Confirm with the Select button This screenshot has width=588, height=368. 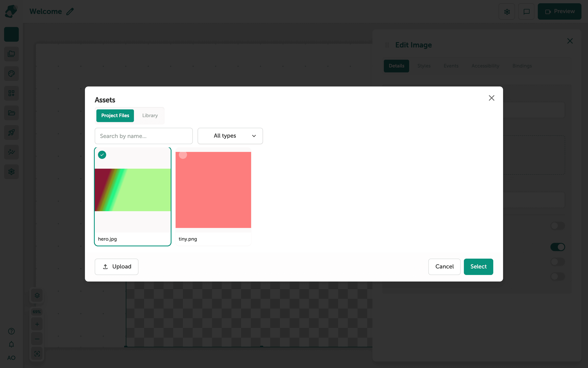[478, 267]
